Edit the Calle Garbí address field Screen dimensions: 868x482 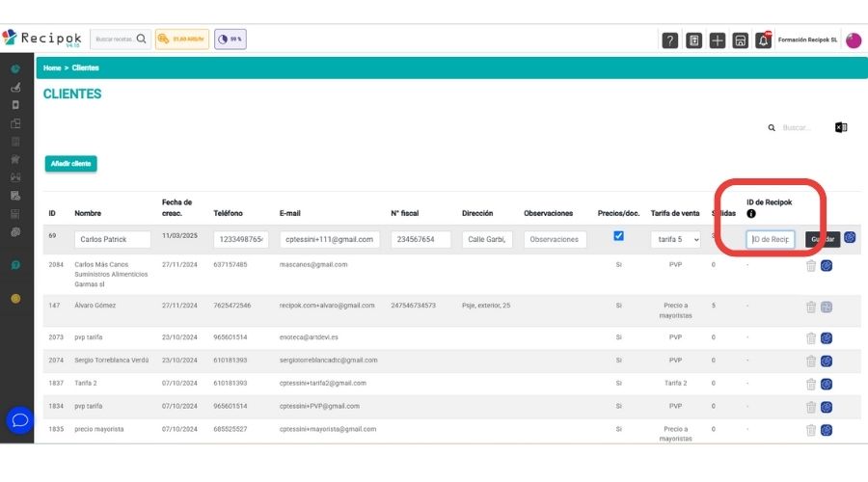pos(487,240)
